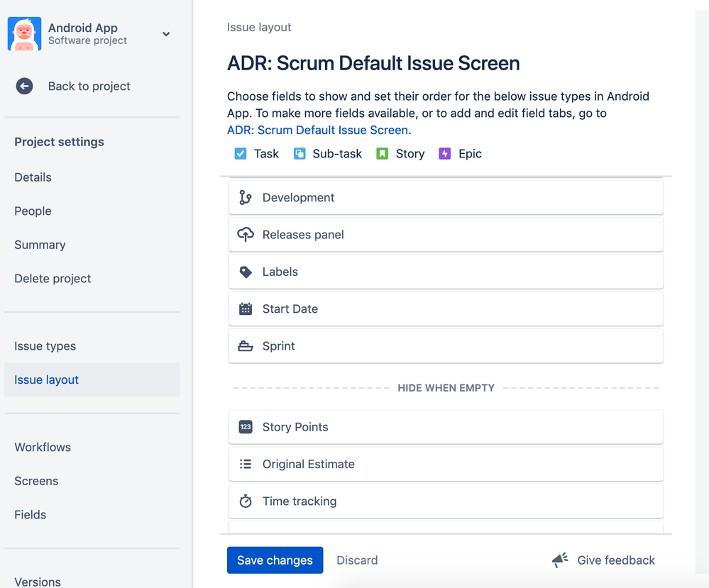709x588 pixels.
Task: Select the Start Date field row
Action: (446, 309)
